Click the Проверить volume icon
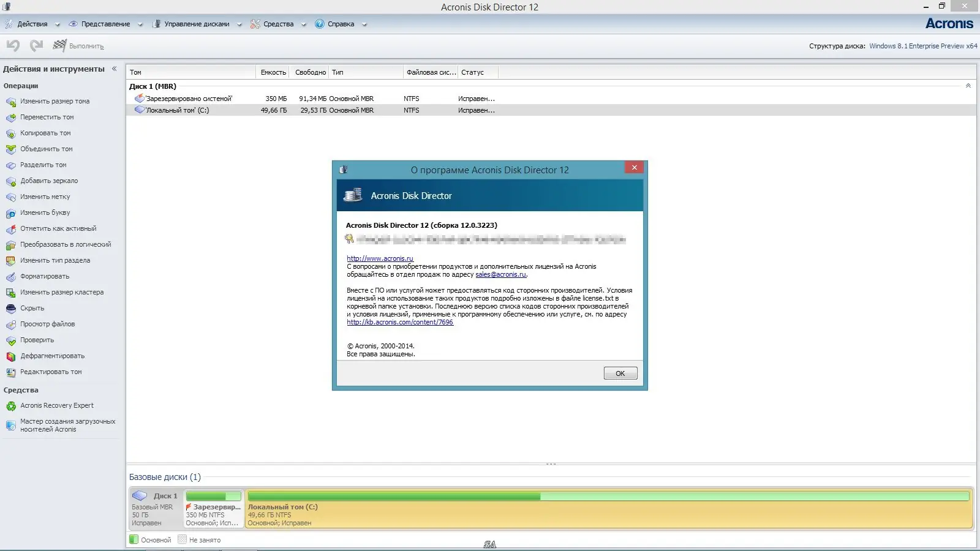Image resolution: width=980 pixels, height=551 pixels. [11, 340]
